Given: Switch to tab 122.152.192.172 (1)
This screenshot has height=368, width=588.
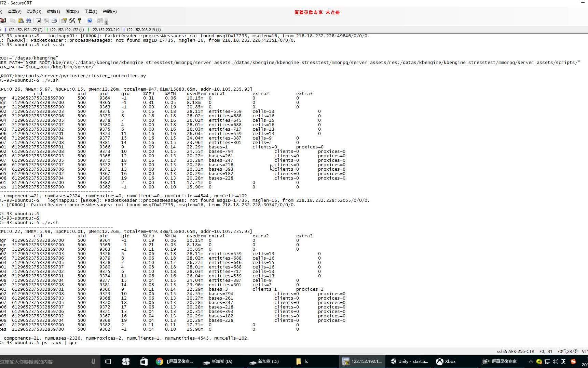Looking at the screenshot, I should click(x=66, y=30).
